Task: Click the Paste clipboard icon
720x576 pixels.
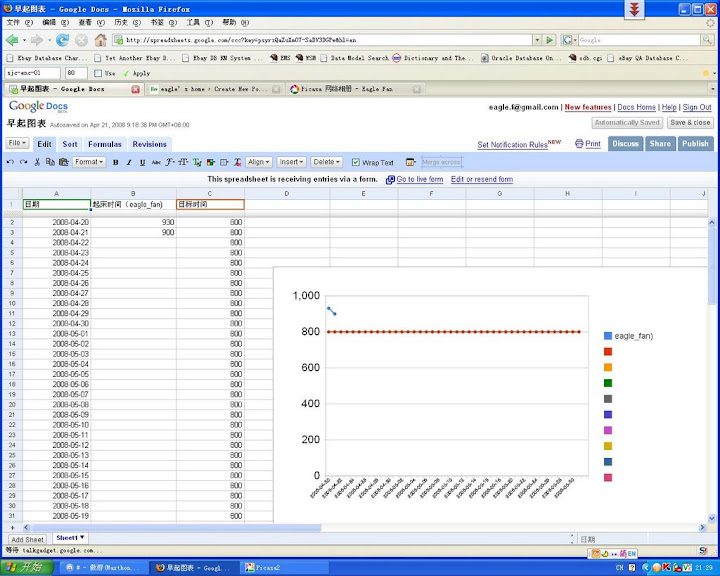Action: coord(63,162)
